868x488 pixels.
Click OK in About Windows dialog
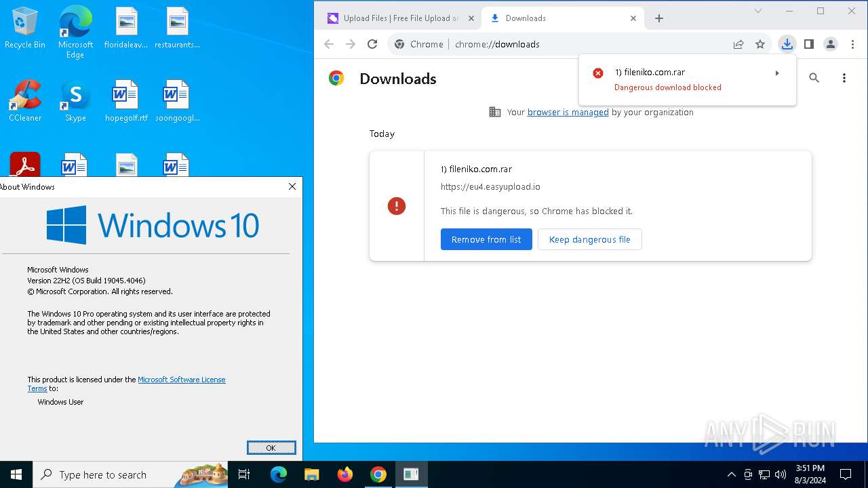pos(271,448)
